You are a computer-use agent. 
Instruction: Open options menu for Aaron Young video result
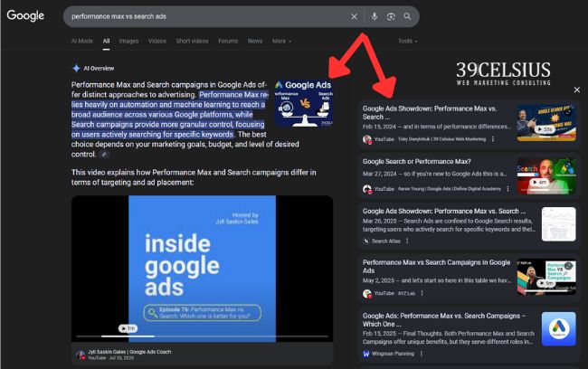click(x=507, y=189)
